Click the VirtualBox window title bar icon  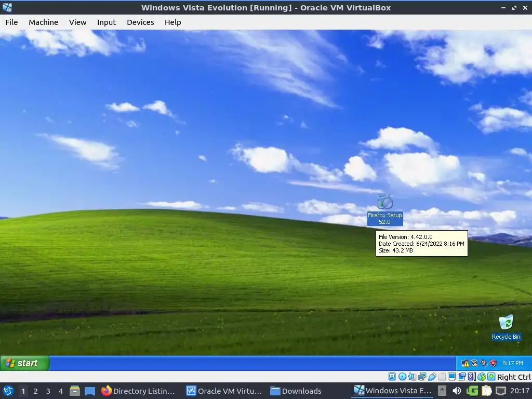coord(7,7)
